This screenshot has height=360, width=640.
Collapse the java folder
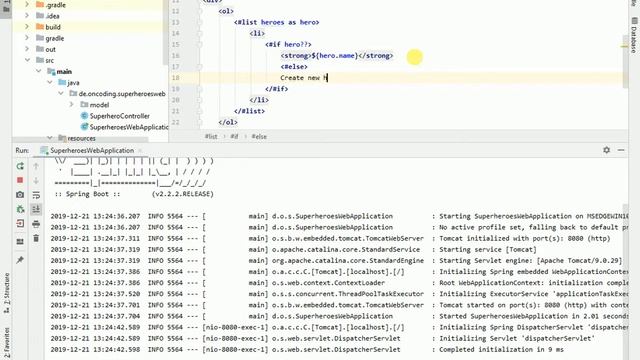tap(49, 82)
